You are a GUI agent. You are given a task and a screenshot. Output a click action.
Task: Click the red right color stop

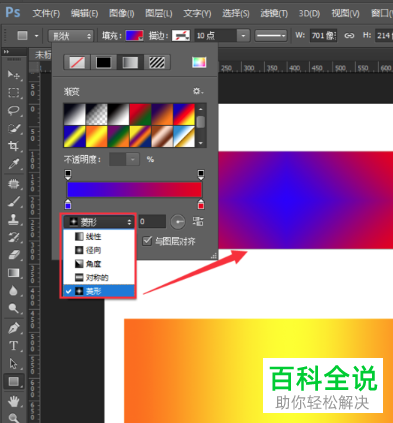(201, 204)
